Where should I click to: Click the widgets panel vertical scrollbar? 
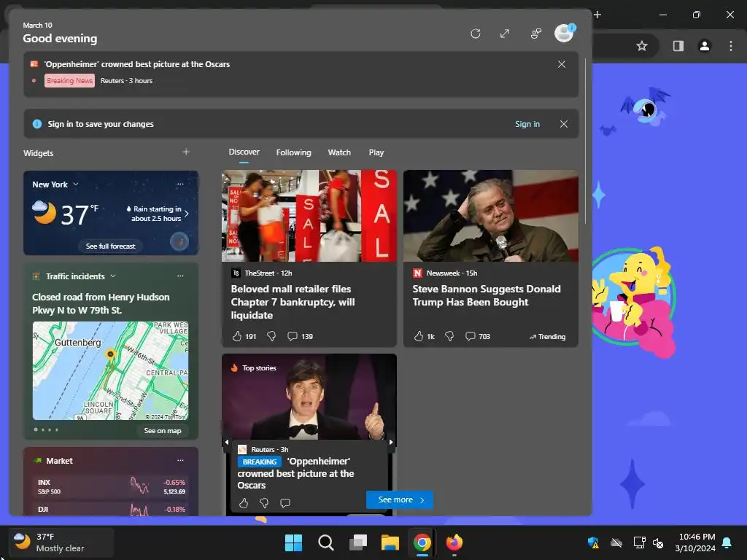[x=585, y=141]
